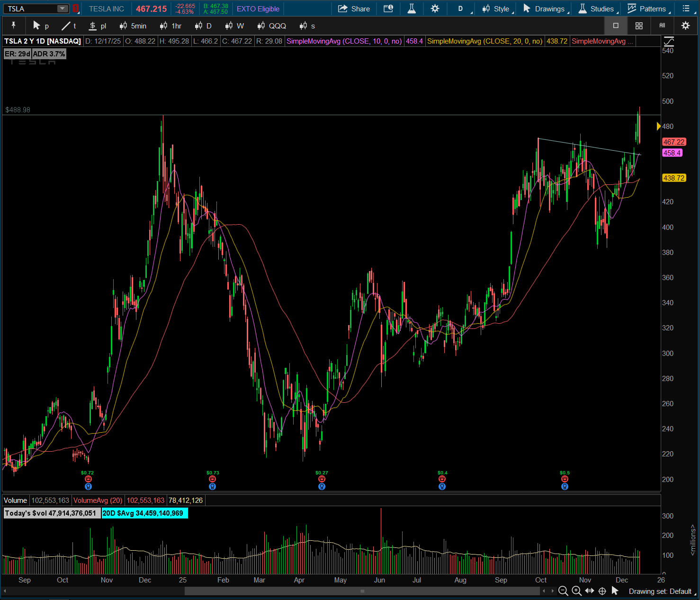The width and height of the screenshot is (700, 600).
Task: Click the $0.4 earnings phone icon
Action: (442, 479)
